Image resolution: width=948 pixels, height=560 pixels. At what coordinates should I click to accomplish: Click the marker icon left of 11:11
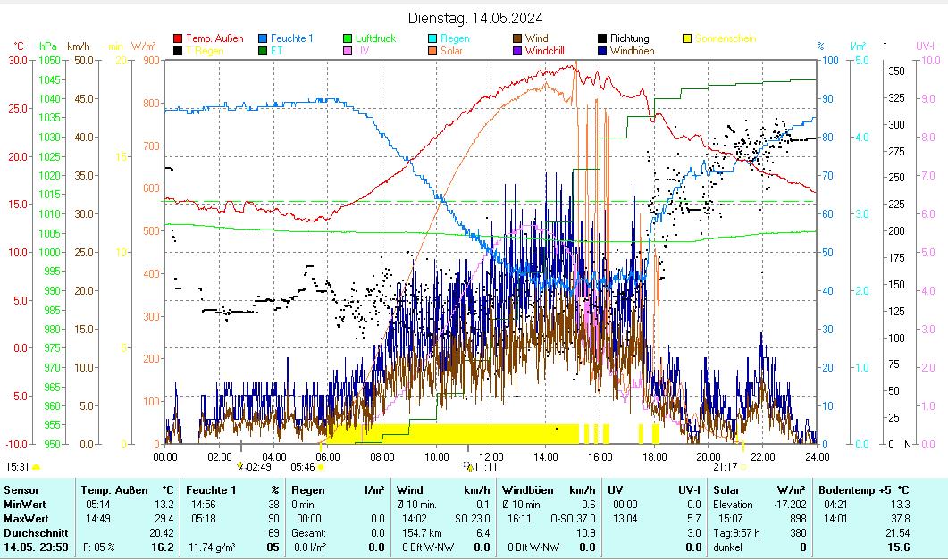coord(468,466)
